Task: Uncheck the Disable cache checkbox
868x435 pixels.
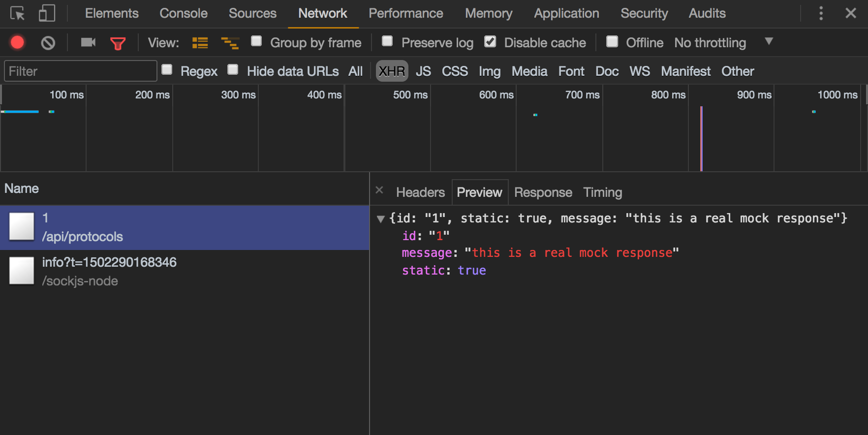Action: tap(490, 41)
